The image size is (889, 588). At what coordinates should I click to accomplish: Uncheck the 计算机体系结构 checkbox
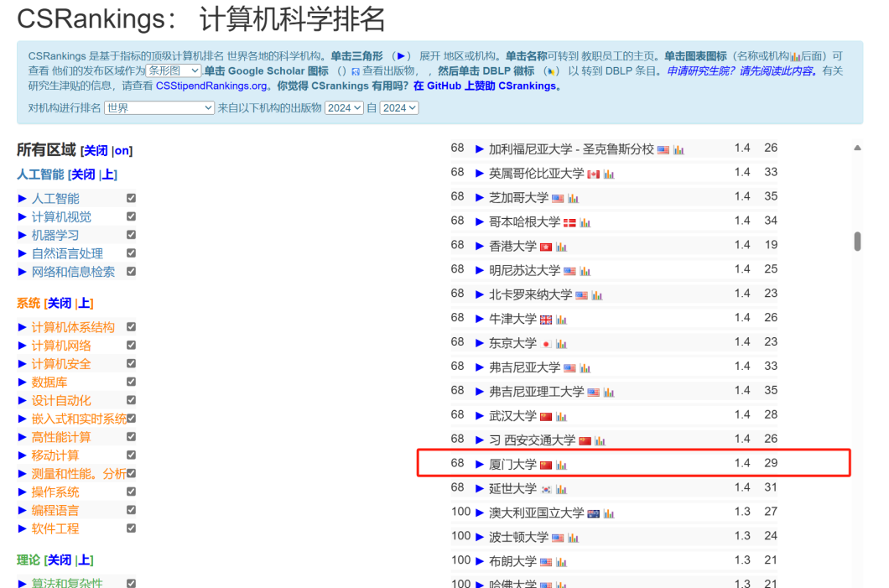(x=131, y=326)
